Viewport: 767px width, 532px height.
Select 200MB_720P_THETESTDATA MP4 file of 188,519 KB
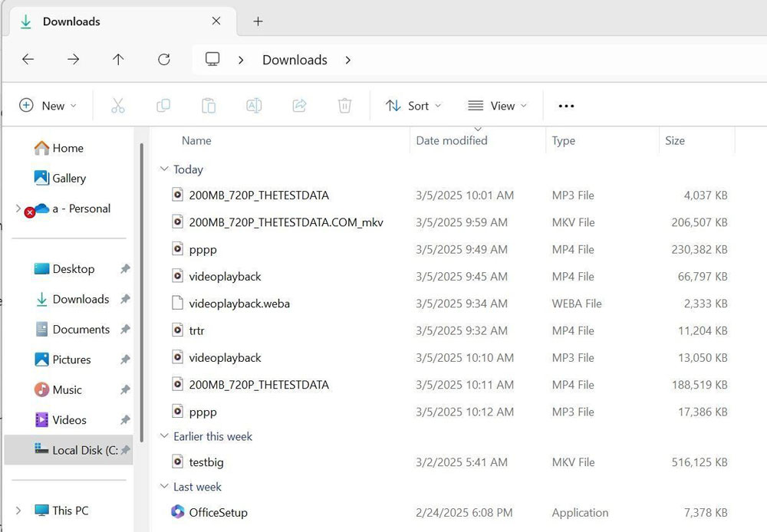click(x=449, y=385)
